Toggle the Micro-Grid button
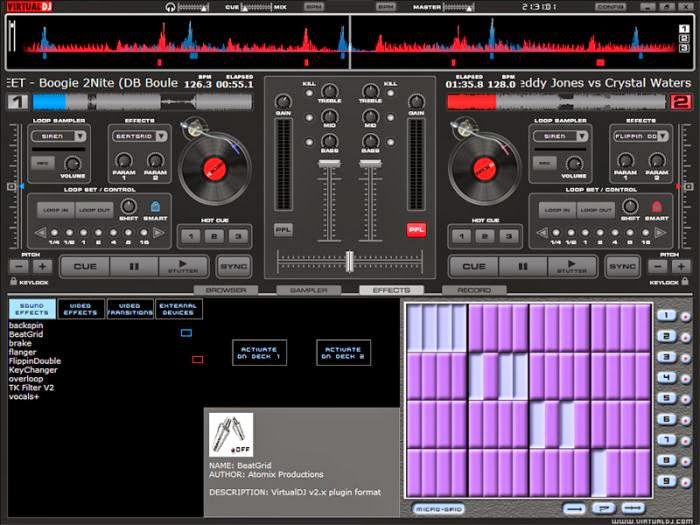700x525 pixels. (x=439, y=509)
